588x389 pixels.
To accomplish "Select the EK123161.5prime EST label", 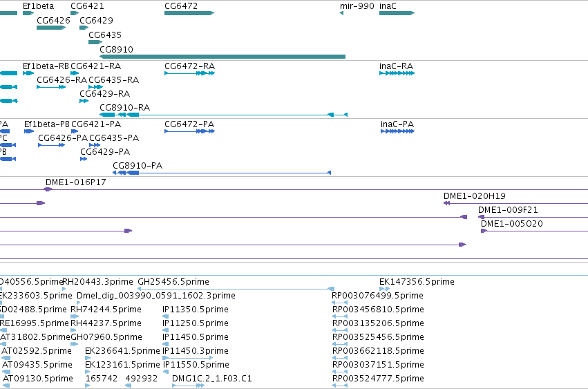I will 122,365.
